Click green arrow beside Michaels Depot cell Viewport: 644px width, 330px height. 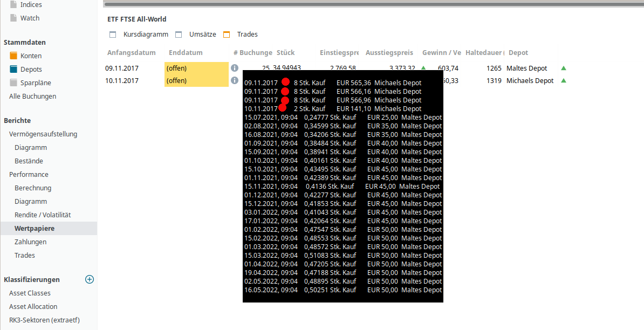(x=564, y=80)
